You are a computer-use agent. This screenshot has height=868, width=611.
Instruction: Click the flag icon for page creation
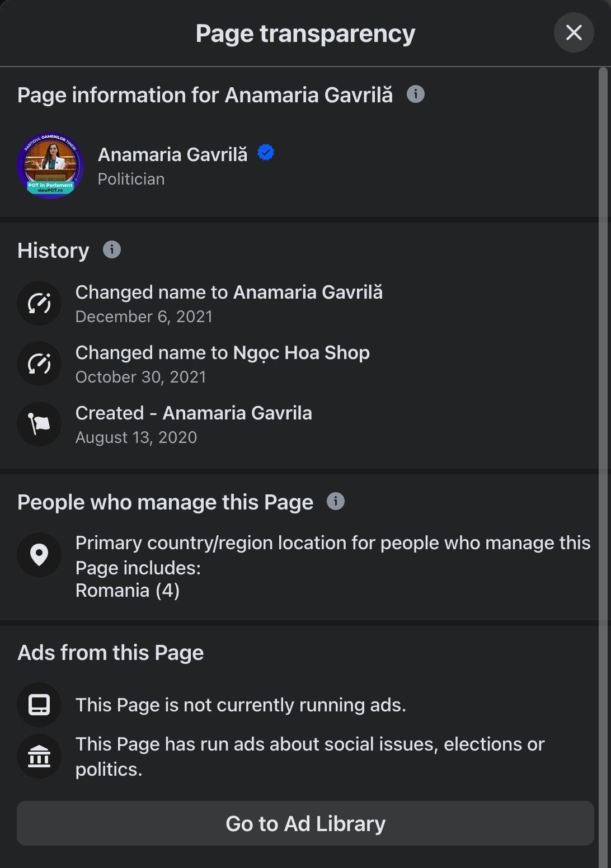(39, 424)
